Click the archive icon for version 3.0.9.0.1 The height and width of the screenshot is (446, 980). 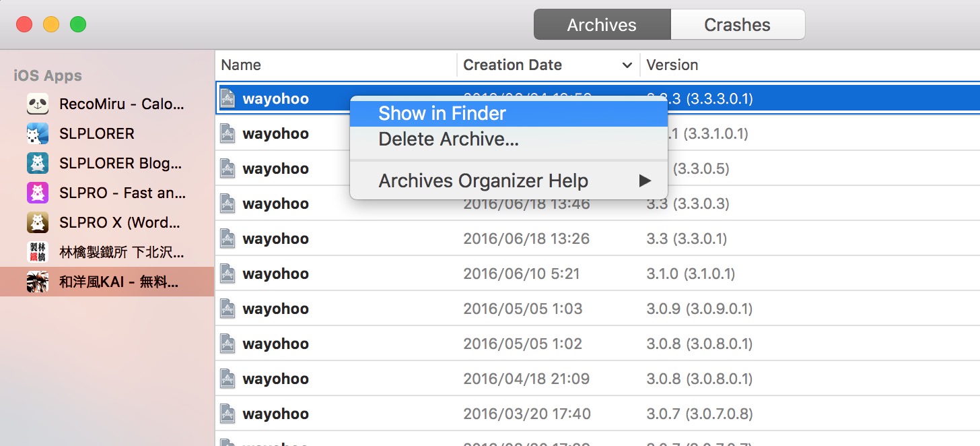(x=228, y=309)
